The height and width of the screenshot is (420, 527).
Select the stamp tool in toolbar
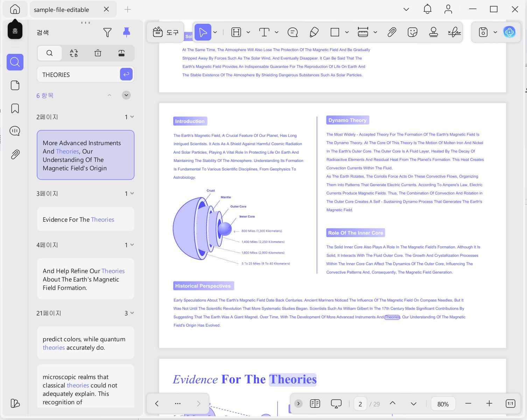(x=434, y=33)
